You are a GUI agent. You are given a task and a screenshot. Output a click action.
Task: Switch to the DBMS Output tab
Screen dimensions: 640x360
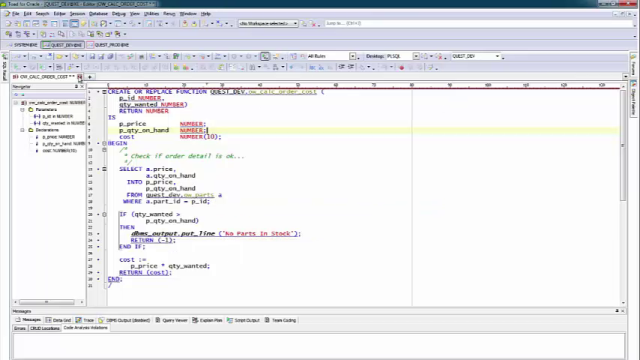coord(124,320)
